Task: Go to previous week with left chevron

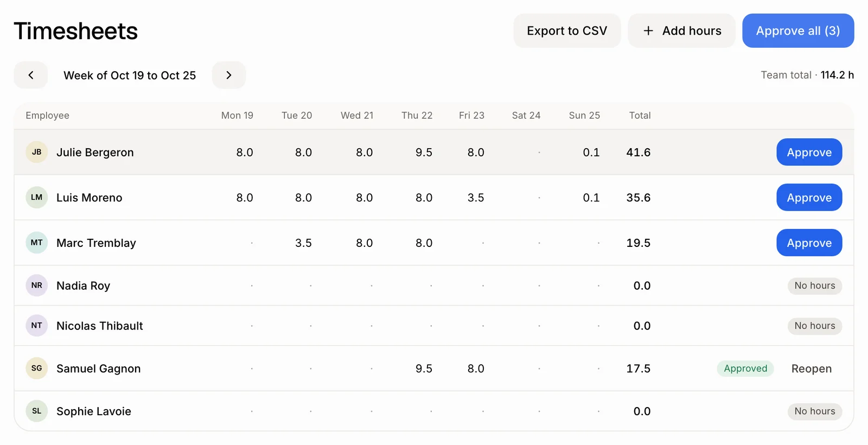Action: [31, 75]
